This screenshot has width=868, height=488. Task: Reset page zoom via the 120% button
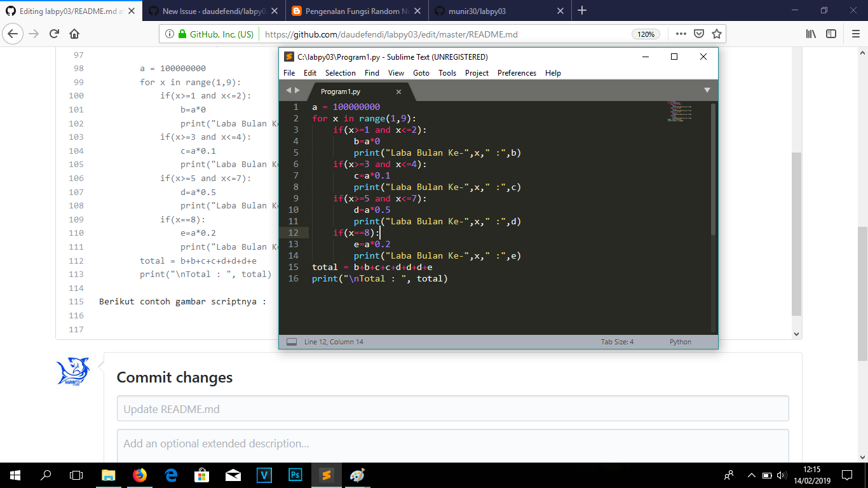click(646, 34)
